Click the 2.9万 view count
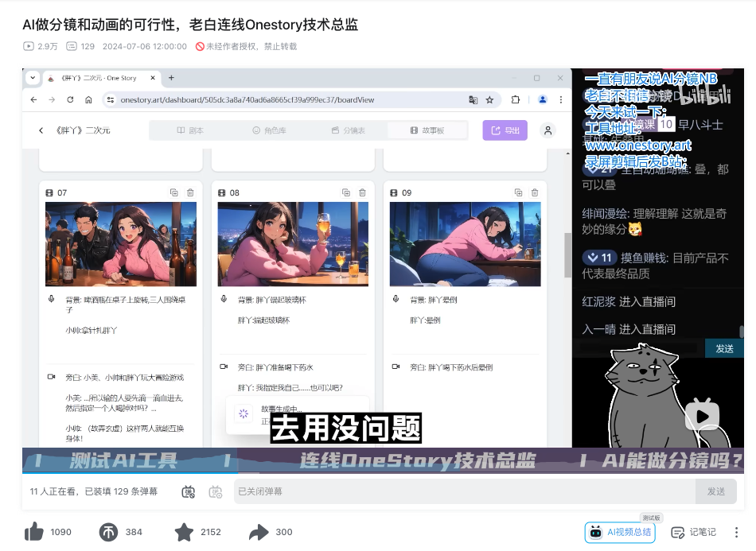Screen dimensions: 756x551 click(41, 46)
